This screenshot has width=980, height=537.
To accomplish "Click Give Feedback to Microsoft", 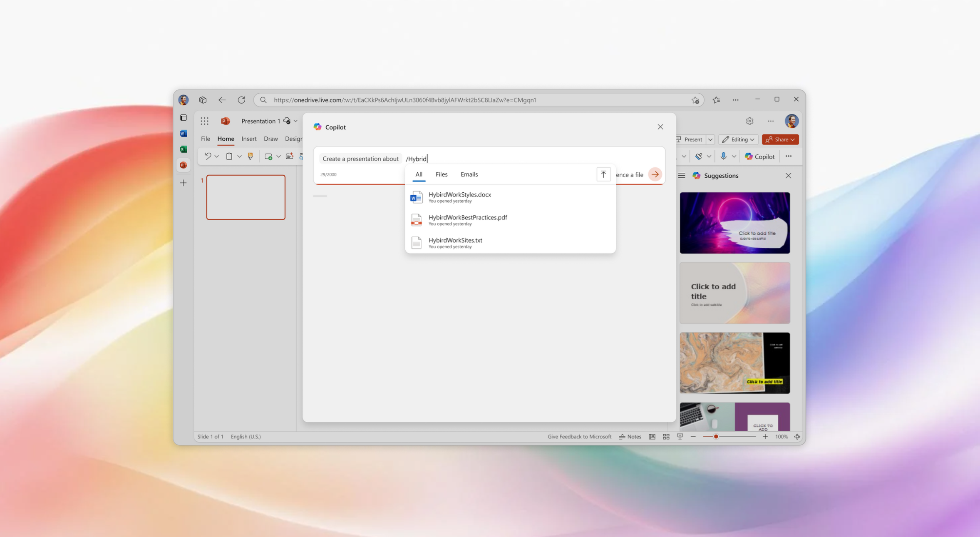I will [x=579, y=437].
